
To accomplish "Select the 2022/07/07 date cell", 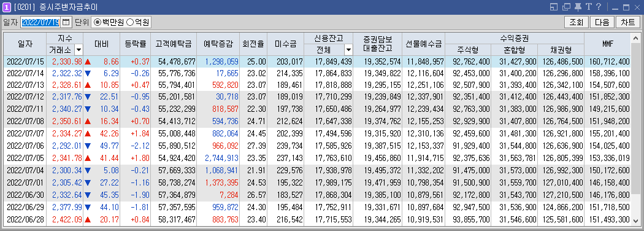I will click(25, 133).
